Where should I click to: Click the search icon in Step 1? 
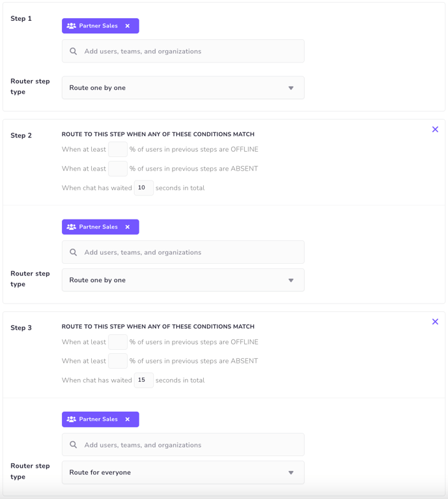pyautogui.click(x=73, y=51)
